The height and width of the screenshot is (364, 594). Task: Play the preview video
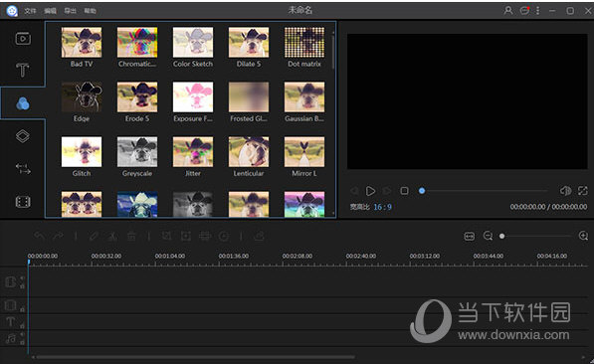(370, 191)
